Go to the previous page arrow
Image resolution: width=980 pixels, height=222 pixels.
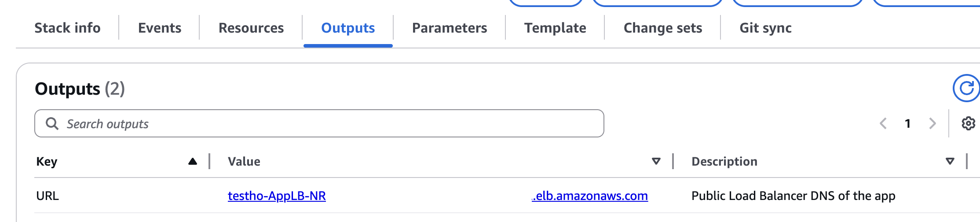(x=883, y=123)
